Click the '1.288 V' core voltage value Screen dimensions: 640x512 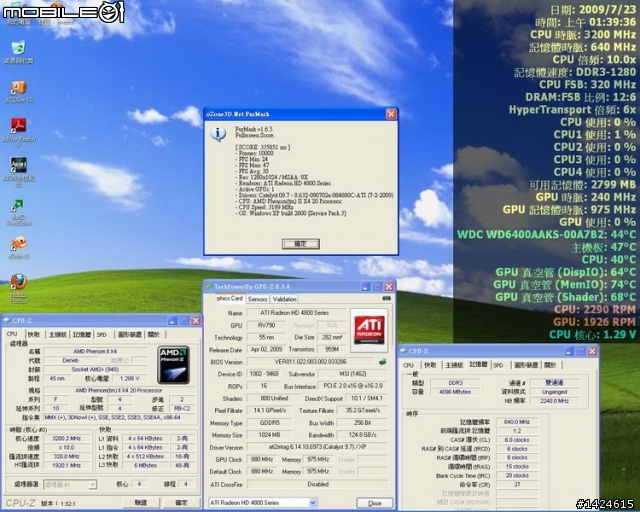(x=129, y=378)
